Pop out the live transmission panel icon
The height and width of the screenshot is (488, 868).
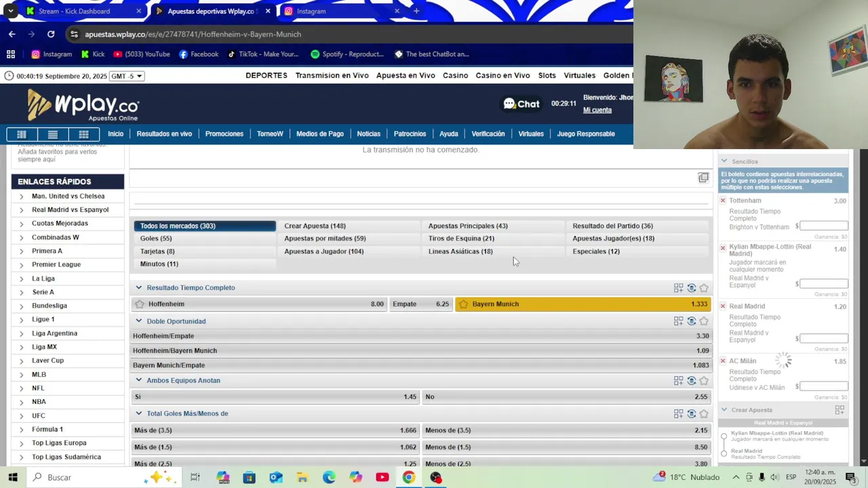coord(703,178)
